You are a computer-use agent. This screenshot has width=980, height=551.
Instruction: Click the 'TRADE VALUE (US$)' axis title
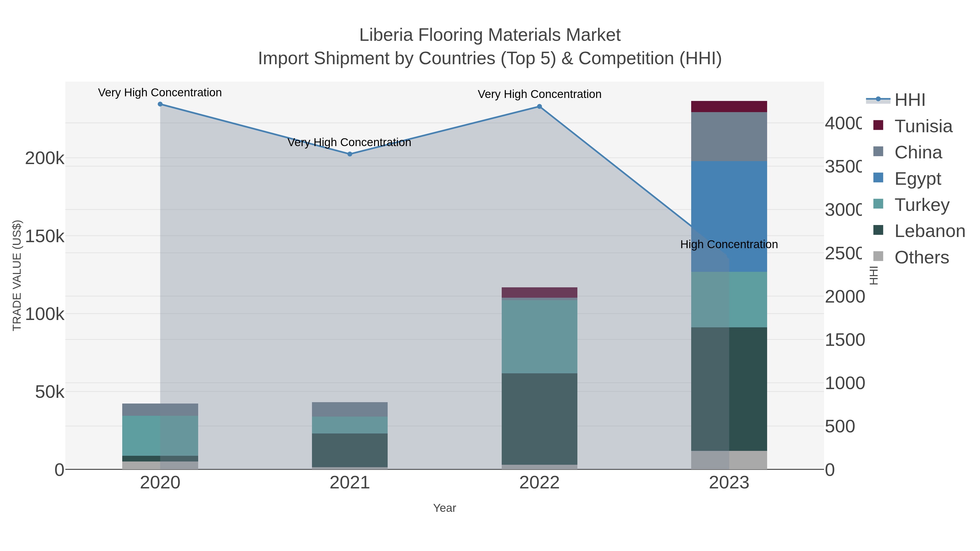[x=17, y=275]
